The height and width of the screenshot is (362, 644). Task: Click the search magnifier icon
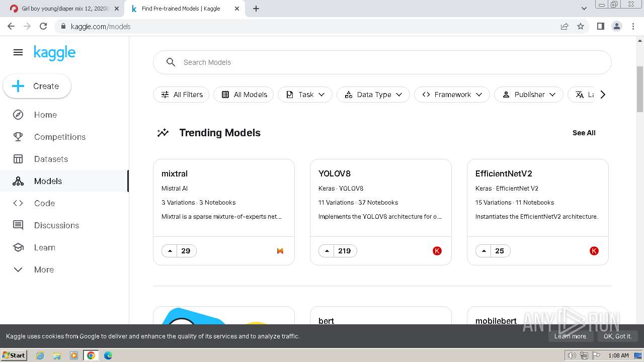(x=171, y=62)
